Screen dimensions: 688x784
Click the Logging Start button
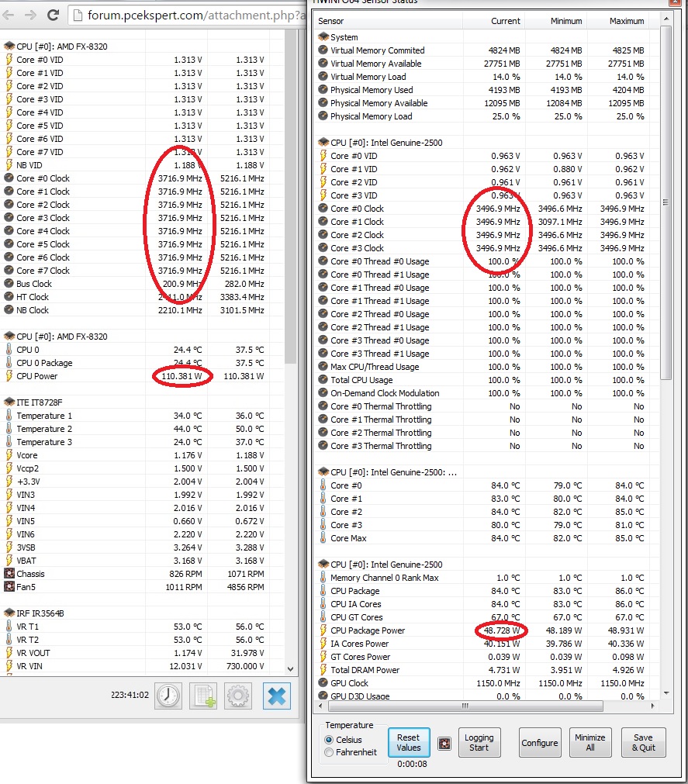pos(479,742)
